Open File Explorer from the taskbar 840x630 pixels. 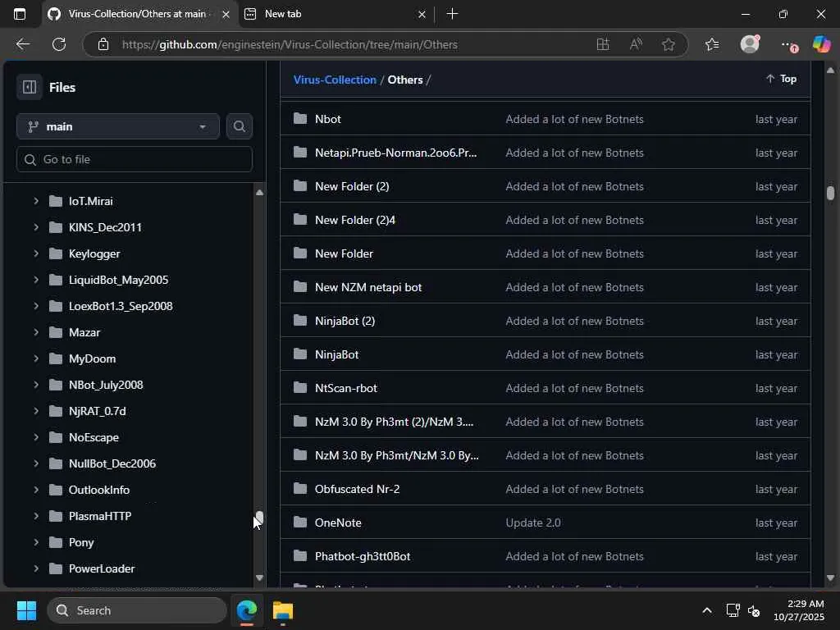[x=283, y=610]
